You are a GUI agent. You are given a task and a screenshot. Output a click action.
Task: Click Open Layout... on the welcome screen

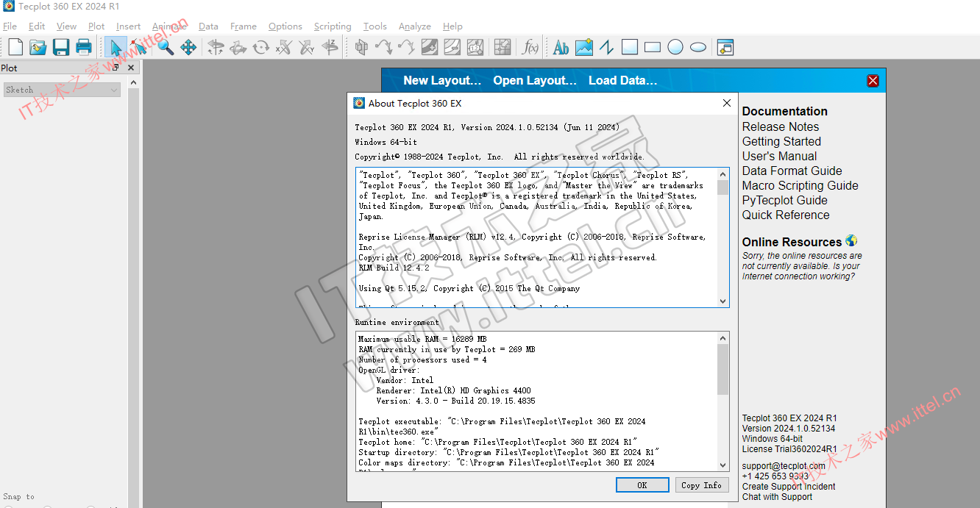(535, 81)
